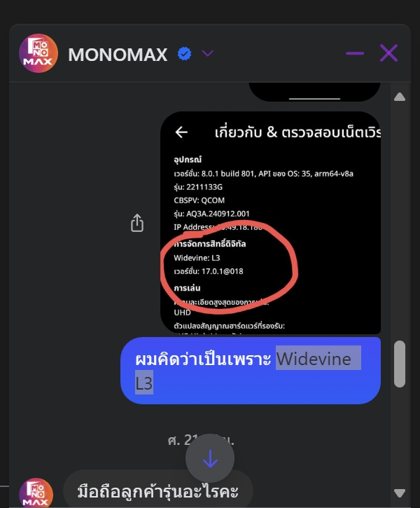Click the MONOMAX title text in header
The height and width of the screenshot is (508, 420).
click(x=118, y=55)
